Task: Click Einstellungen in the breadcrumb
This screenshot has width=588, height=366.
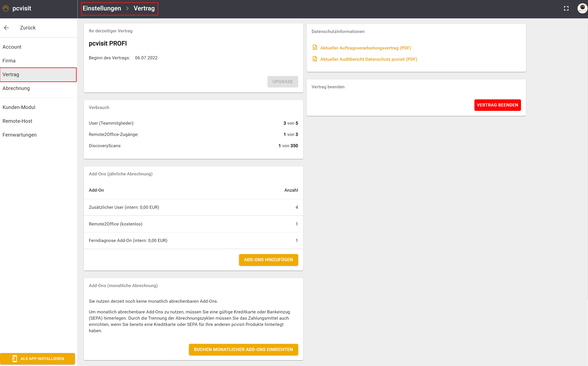Action: (x=102, y=9)
